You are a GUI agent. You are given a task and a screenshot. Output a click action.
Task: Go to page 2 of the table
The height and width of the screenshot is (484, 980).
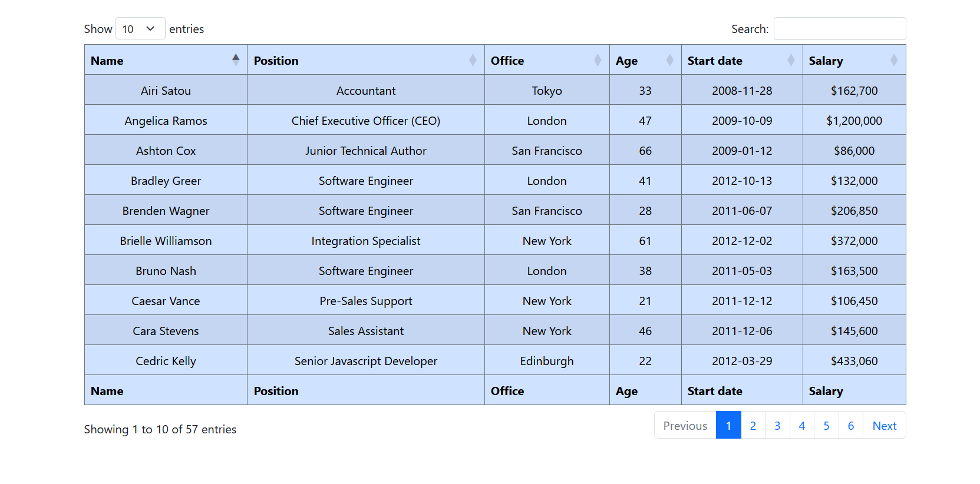click(x=753, y=426)
